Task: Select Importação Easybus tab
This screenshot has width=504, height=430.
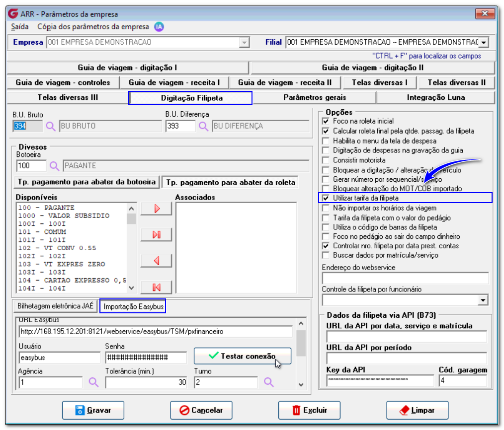Action: pos(133,306)
